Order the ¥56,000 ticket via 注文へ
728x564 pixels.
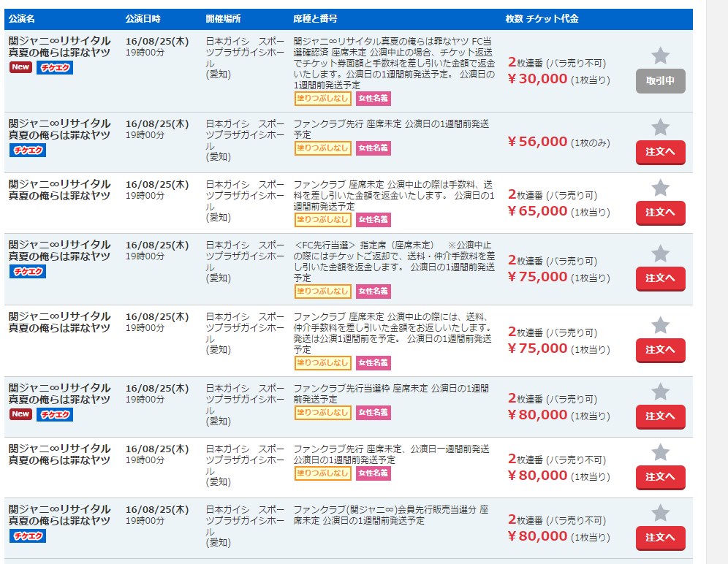[660, 152]
